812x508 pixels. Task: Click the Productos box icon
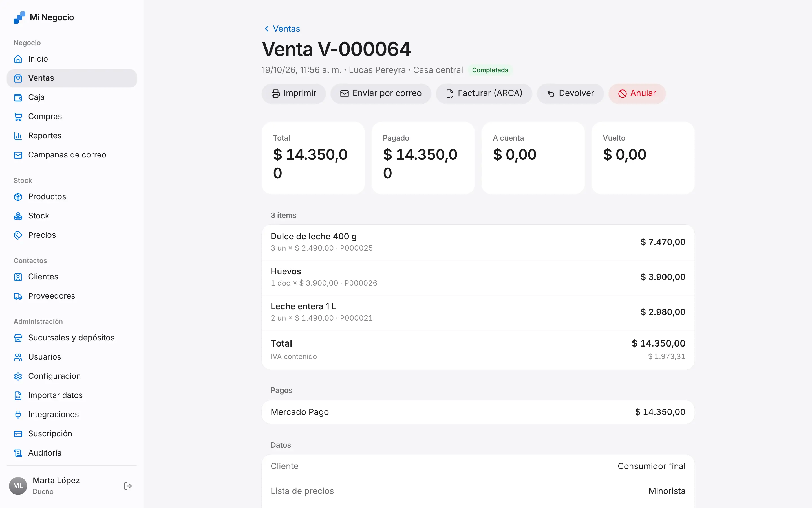pos(18,196)
